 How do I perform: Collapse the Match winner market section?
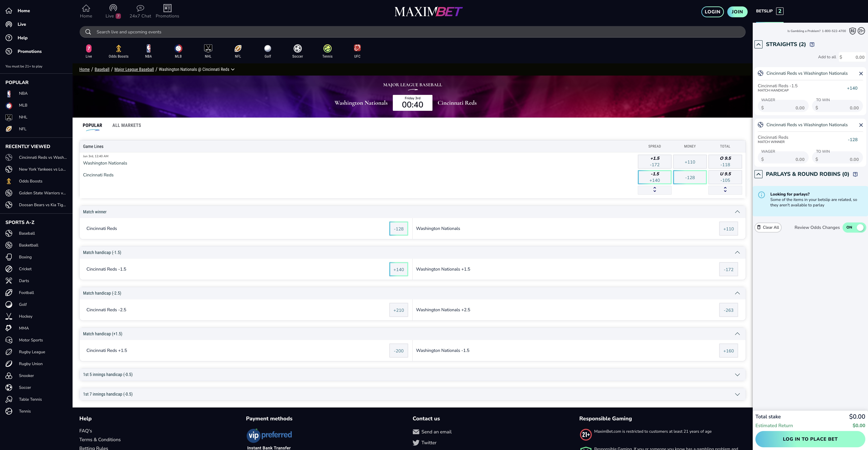pyautogui.click(x=737, y=212)
